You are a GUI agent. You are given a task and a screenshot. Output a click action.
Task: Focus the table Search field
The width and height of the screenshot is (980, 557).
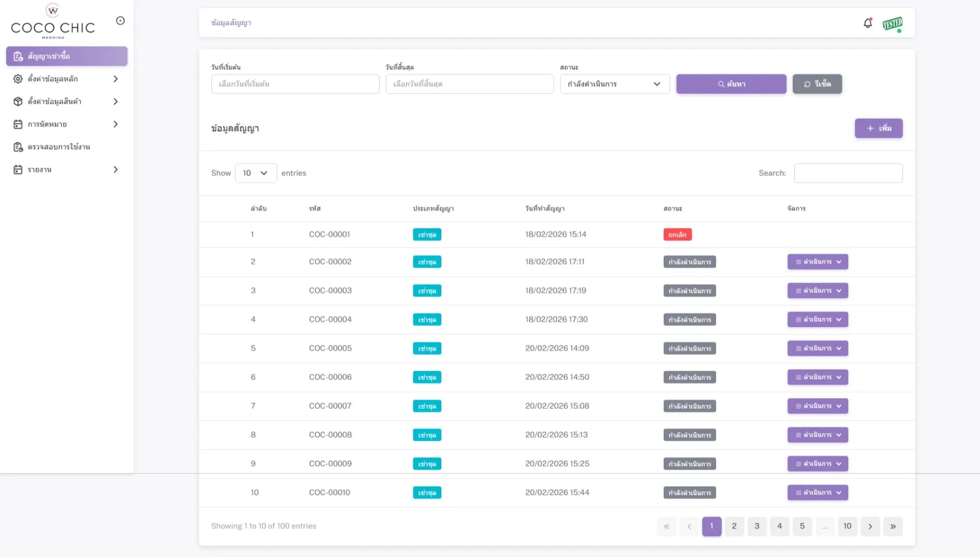tap(848, 173)
